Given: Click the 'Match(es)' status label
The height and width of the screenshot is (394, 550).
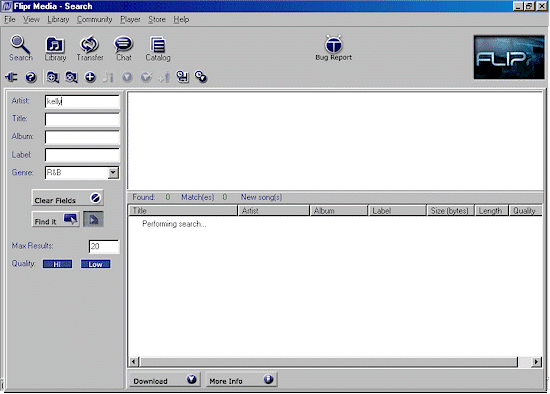Looking at the screenshot, I should [197, 197].
